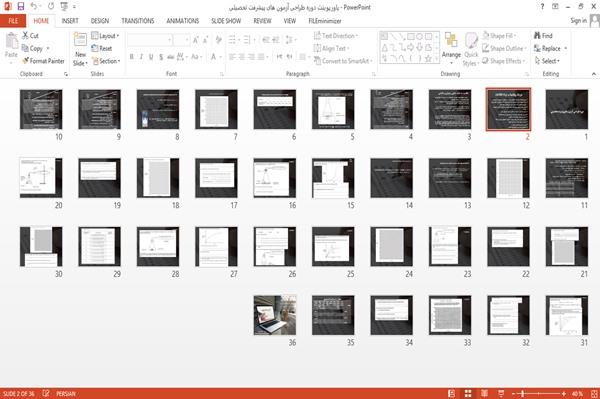Open the Arrange options

tap(451, 49)
